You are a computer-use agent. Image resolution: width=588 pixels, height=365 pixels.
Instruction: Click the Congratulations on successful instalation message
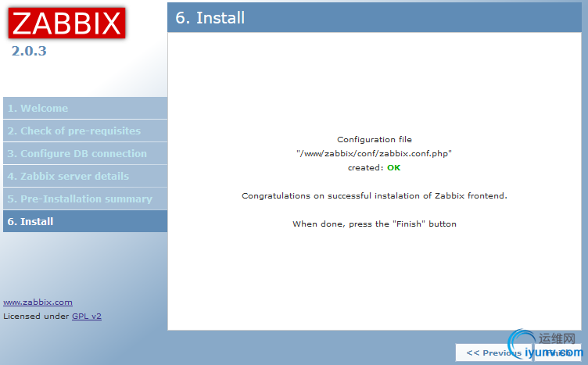tap(375, 195)
